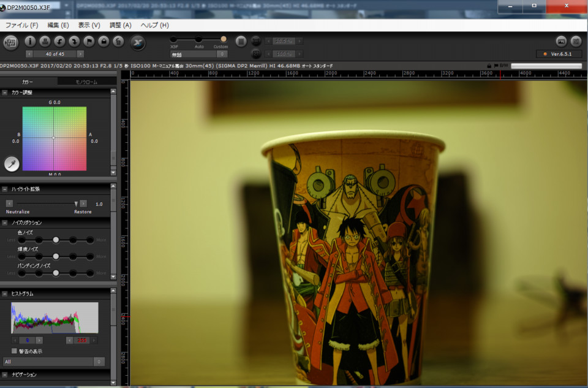Click the JPEG/TIFF save image icon
Viewport: 588px width, 388px height.
[x=11, y=42]
